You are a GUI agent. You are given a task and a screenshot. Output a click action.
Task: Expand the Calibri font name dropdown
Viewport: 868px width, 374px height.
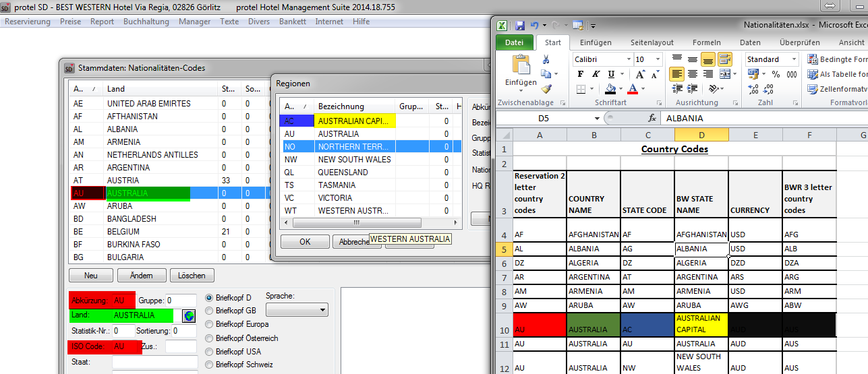point(627,59)
